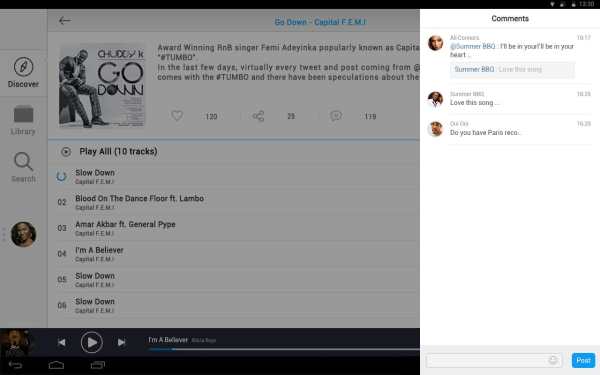The image size is (600, 375).
Task: Go back using the arrow icon
Action: point(64,21)
